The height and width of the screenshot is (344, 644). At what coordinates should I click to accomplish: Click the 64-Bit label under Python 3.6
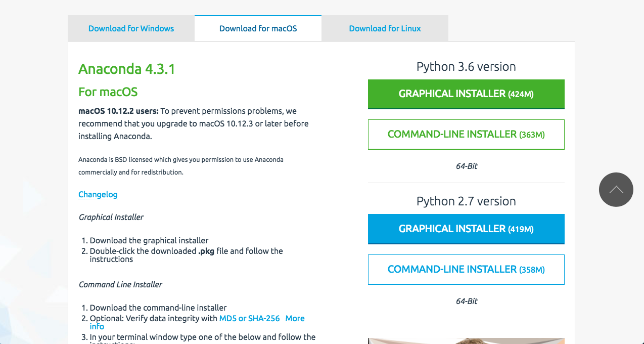[466, 166]
